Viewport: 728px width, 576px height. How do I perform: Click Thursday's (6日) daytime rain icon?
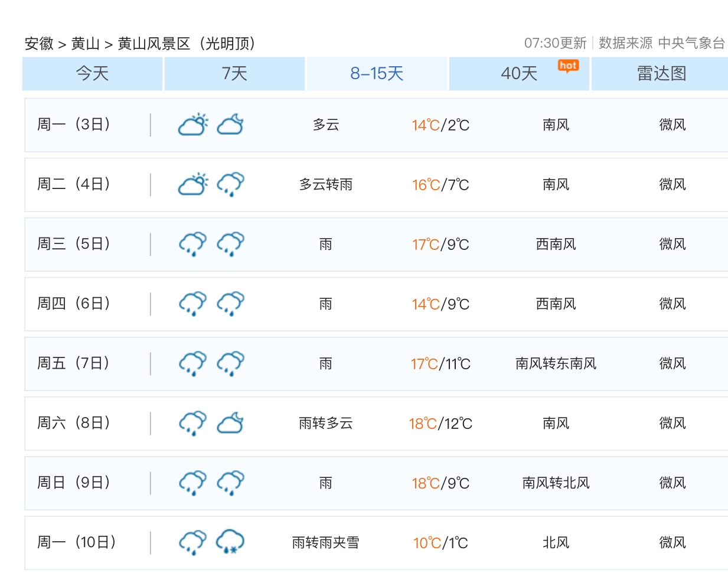(x=191, y=303)
